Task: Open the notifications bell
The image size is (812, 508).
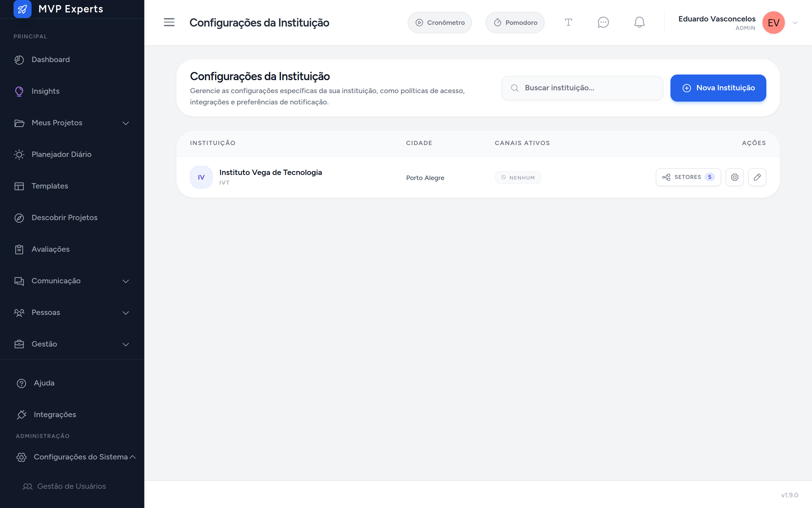Action: [x=639, y=23]
